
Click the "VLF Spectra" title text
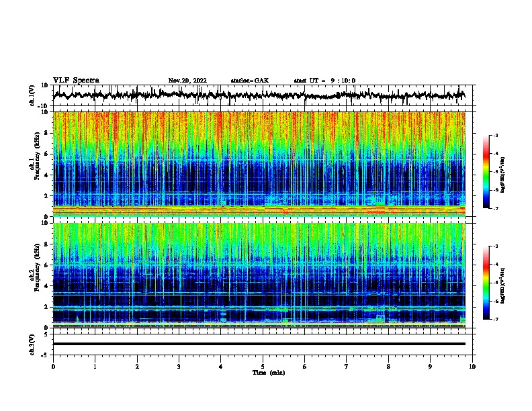coord(76,81)
